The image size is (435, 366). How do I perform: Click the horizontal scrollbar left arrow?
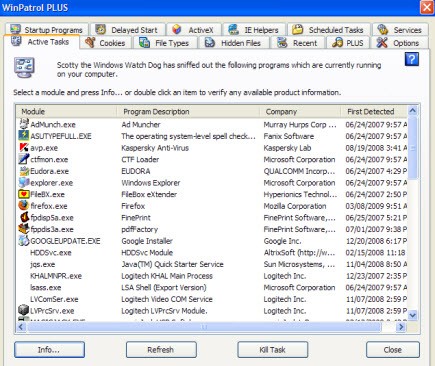[21, 327]
